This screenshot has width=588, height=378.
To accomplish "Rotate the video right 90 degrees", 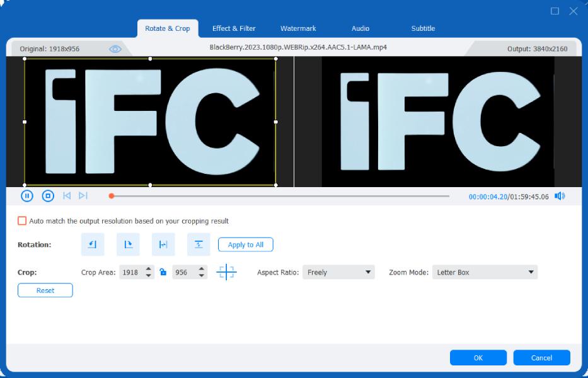I will click(x=128, y=244).
